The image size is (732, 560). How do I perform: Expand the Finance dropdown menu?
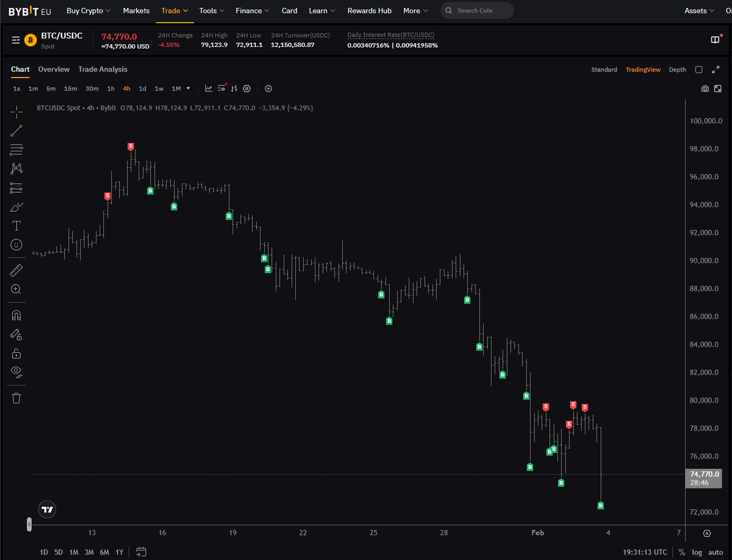point(253,10)
